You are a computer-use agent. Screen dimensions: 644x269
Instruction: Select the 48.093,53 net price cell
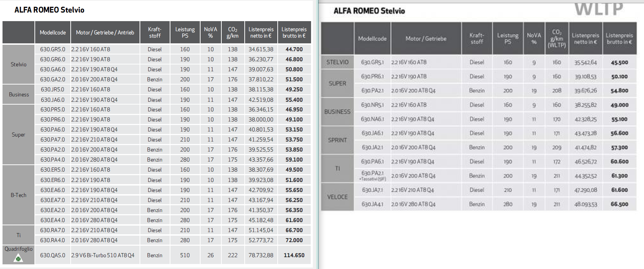(586, 204)
